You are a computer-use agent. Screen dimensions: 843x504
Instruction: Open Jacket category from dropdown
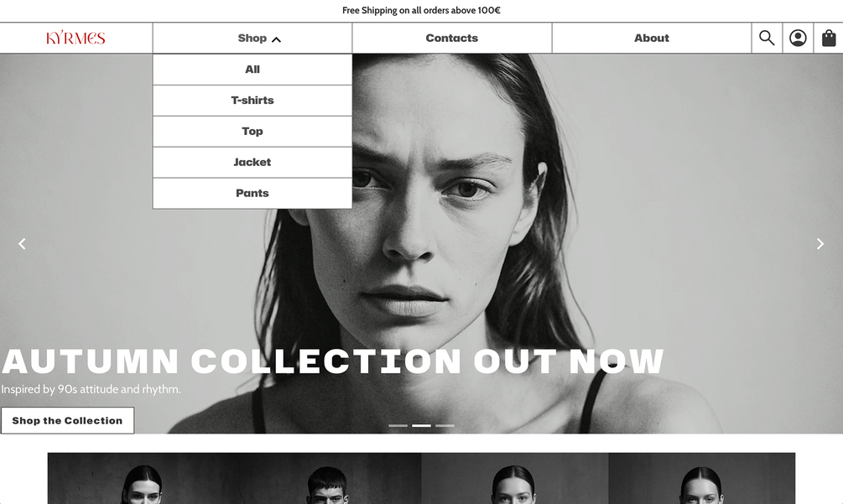tap(252, 162)
